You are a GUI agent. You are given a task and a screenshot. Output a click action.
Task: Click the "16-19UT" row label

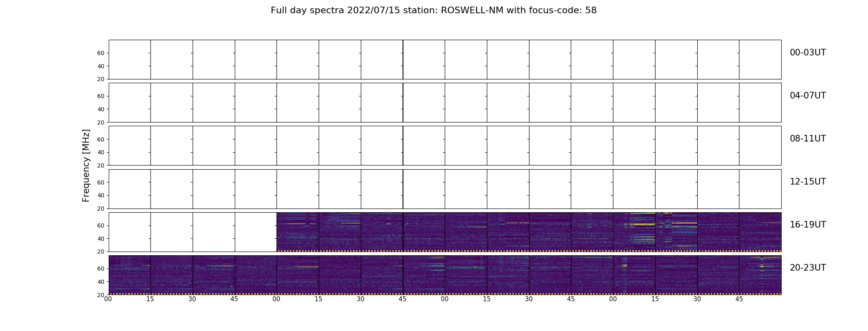808,225
